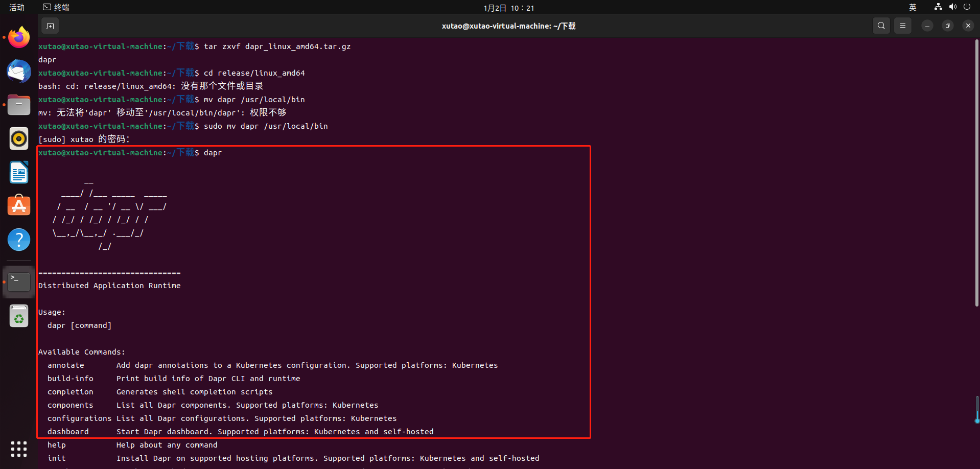Open the terminal hamburger menu
This screenshot has height=469, width=980.
903,26
